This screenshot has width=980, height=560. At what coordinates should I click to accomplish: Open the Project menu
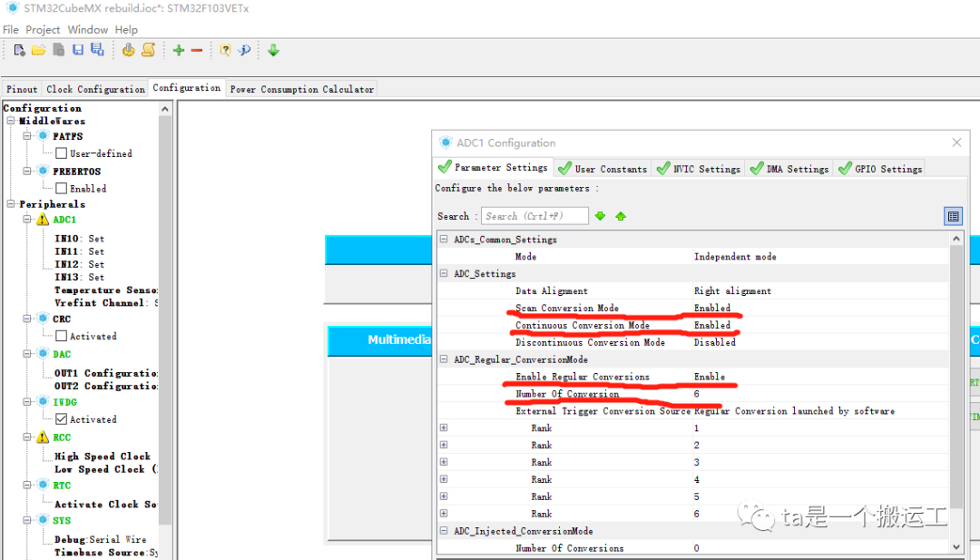click(x=43, y=29)
